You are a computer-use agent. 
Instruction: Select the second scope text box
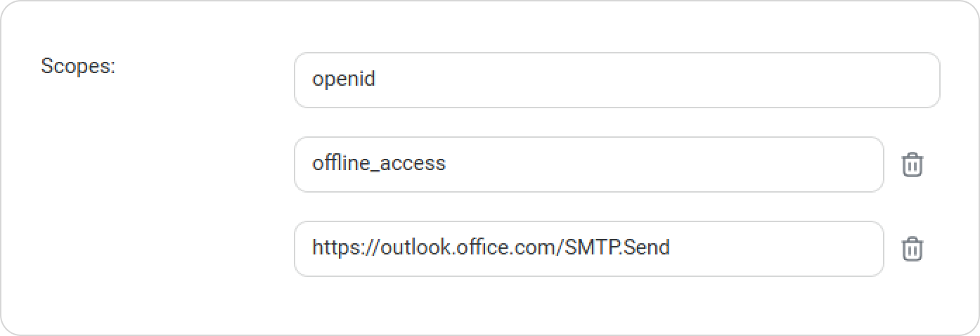588,164
